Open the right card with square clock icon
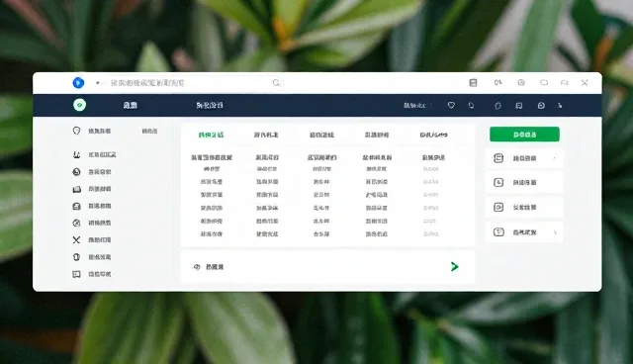This screenshot has width=633, height=364. (x=524, y=182)
